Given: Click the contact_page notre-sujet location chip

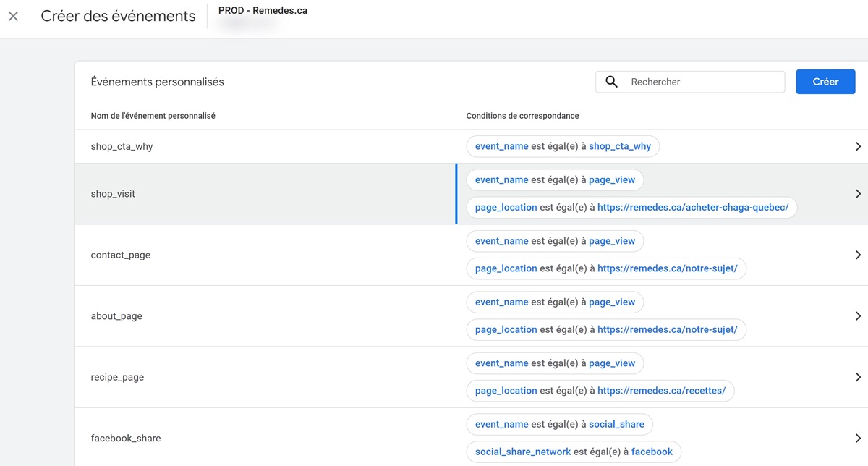Looking at the screenshot, I should (606, 268).
